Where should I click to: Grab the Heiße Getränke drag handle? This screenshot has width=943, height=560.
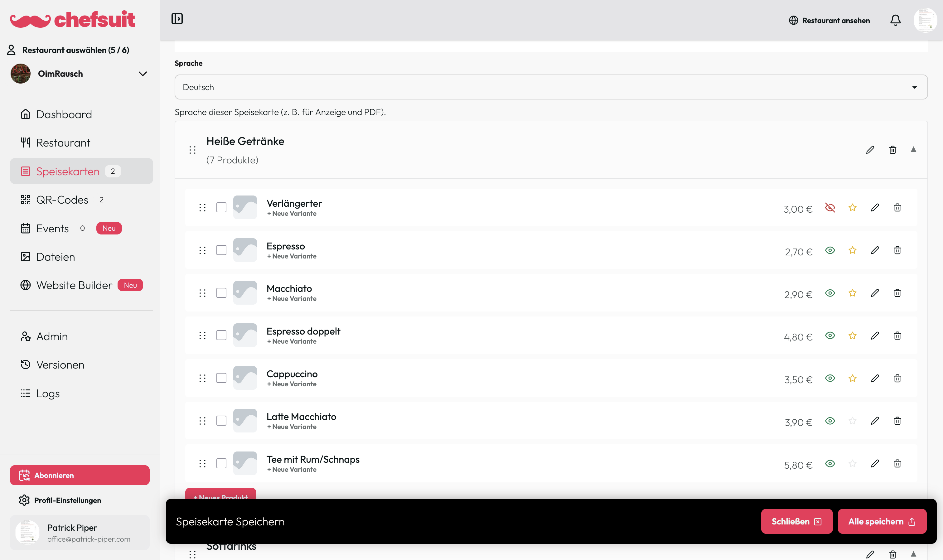pos(192,150)
